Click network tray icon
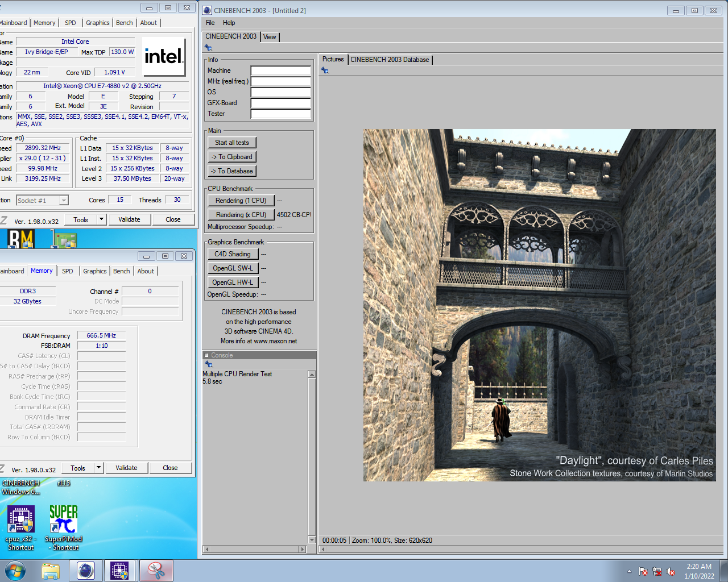 657,571
